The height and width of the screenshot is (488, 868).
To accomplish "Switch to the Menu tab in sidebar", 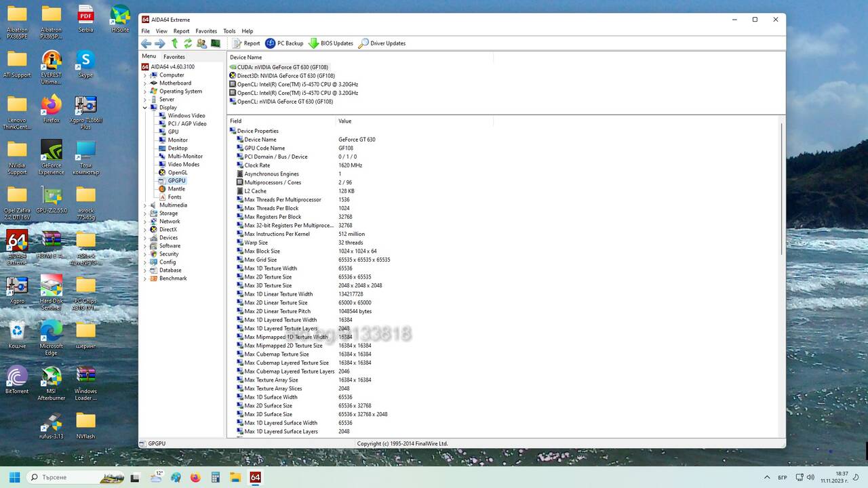I will pyautogui.click(x=149, y=56).
